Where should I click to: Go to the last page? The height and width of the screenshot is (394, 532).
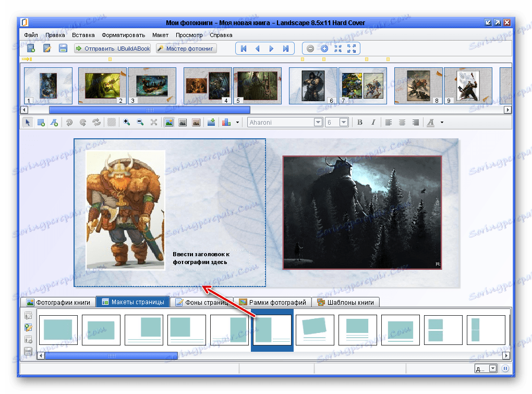click(x=285, y=49)
